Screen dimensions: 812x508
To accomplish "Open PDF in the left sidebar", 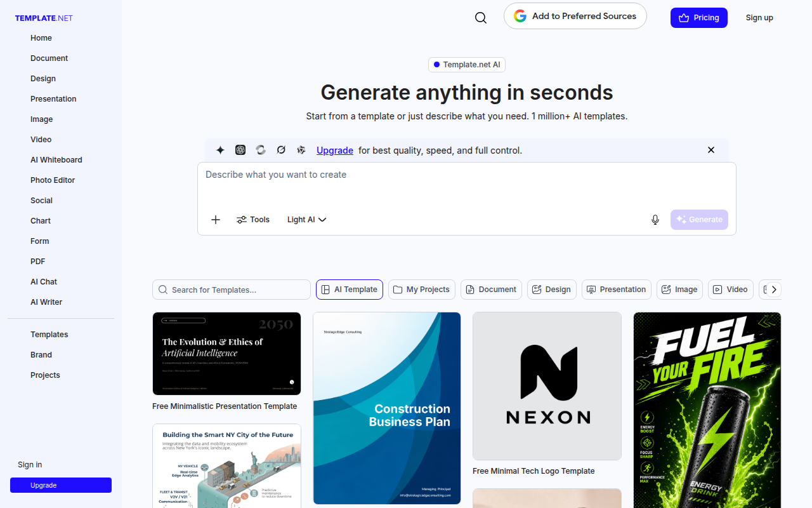I will 38,262.
